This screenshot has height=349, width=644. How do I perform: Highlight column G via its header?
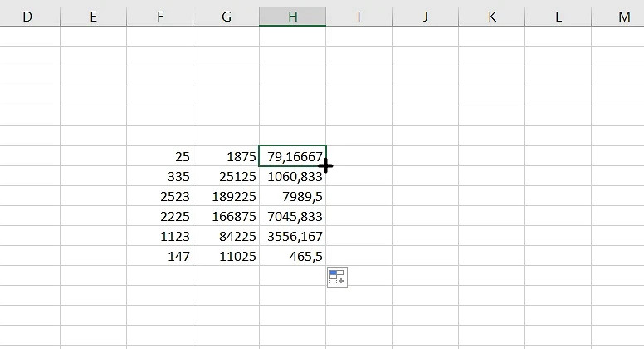pyautogui.click(x=226, y=16)
